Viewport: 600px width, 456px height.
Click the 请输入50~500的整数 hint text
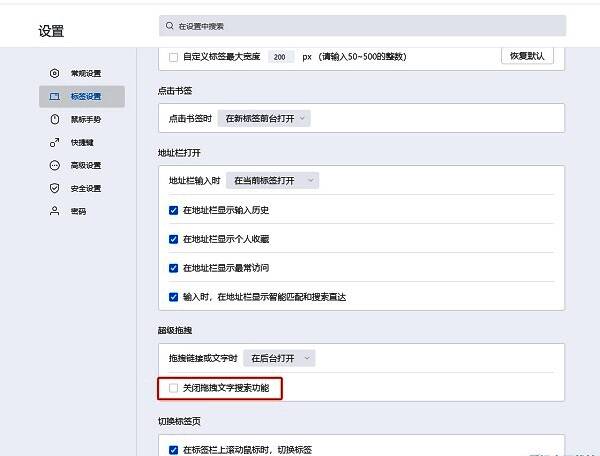point(362,57)
